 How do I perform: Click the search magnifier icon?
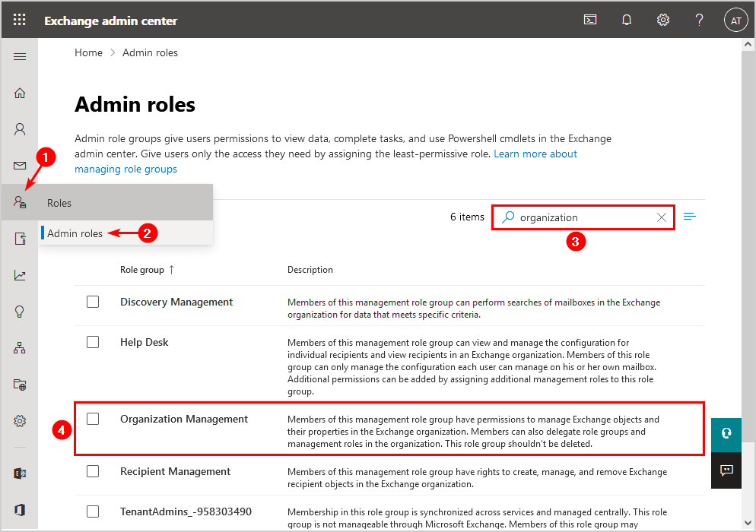click(508, 217)
